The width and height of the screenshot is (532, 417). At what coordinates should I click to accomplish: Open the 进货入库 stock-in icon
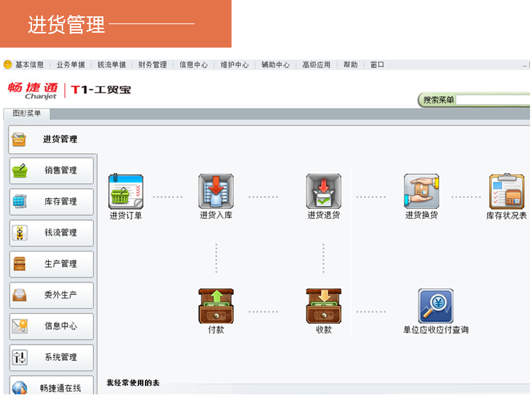(216, 191)
